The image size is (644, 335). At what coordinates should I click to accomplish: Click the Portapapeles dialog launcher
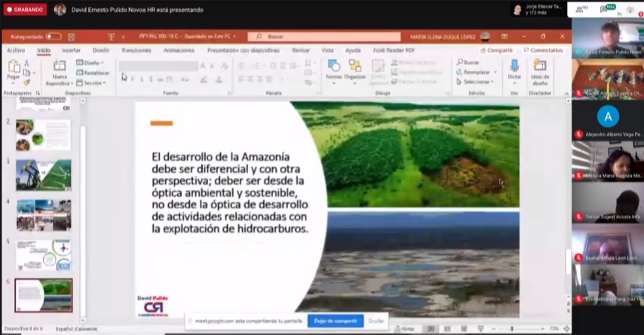[x=38, y=94]
